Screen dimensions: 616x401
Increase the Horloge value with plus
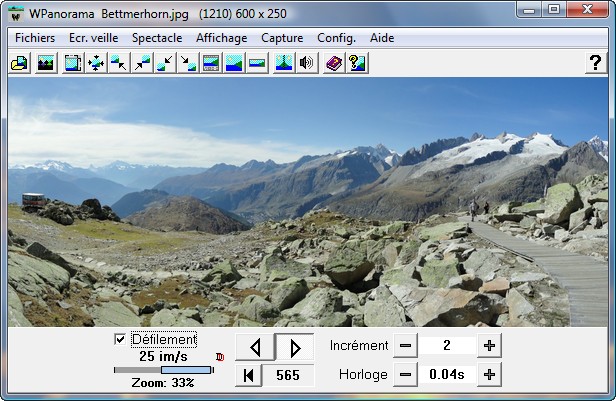pos(489,375)
